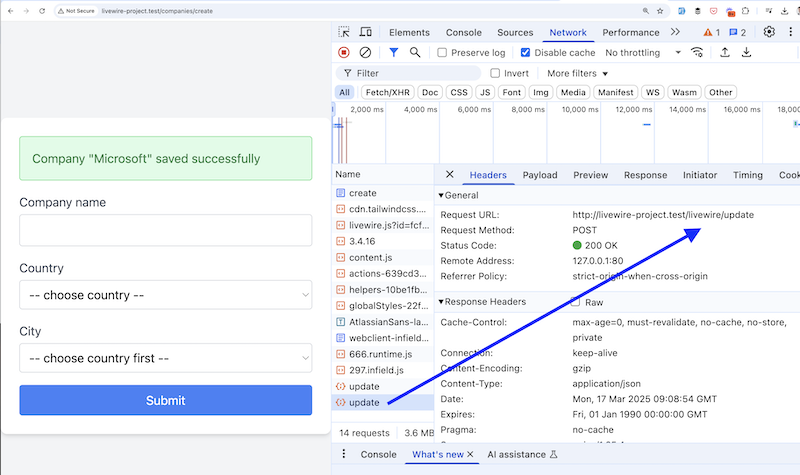Uncheck Disable cache checkbox
800x475 pixels.
525,53
